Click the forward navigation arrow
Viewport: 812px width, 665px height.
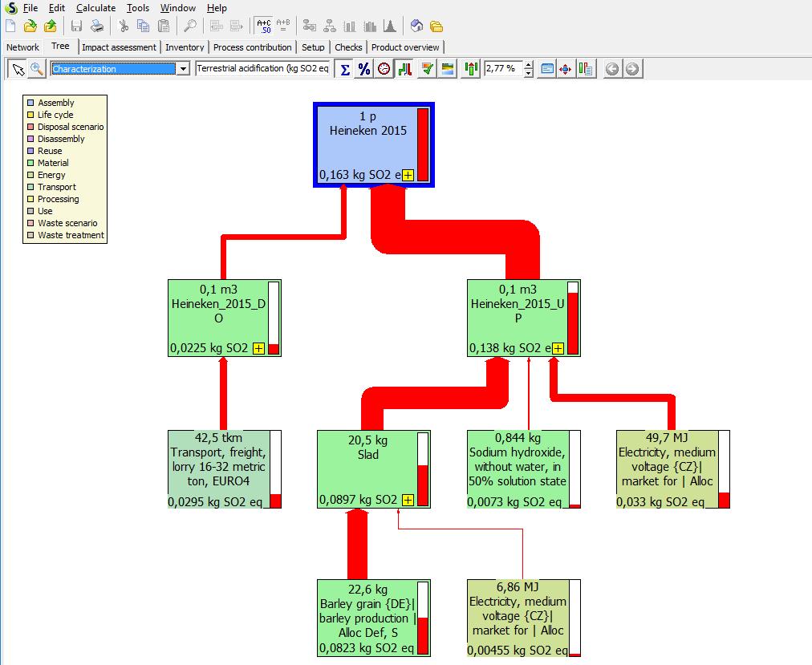[x=632, y=69]
